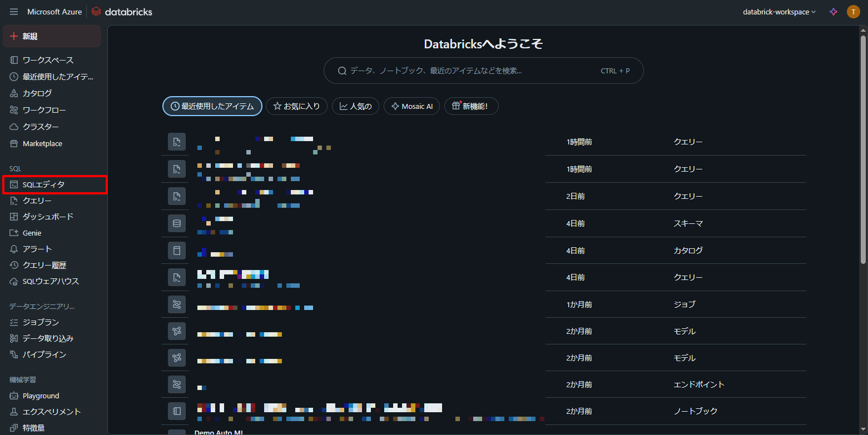Open the hamburger menu icon
Image resolution: width=868 pixels, height=435 pixels.
pyautogui.click(x=14, y=12)
